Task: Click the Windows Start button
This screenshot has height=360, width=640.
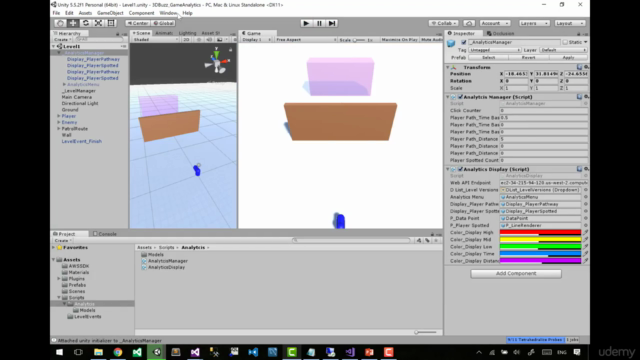Action: pos(60,352)
